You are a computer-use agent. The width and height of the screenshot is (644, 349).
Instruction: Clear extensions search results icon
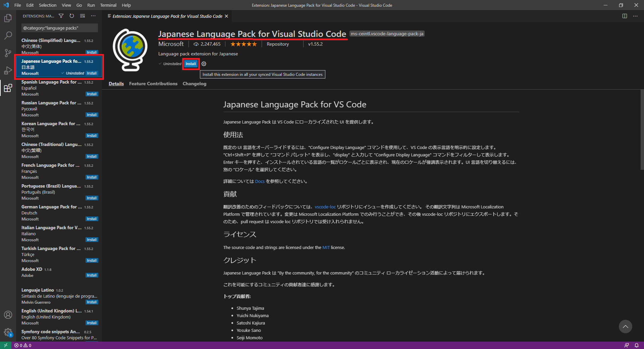click(x=83, y=16)
